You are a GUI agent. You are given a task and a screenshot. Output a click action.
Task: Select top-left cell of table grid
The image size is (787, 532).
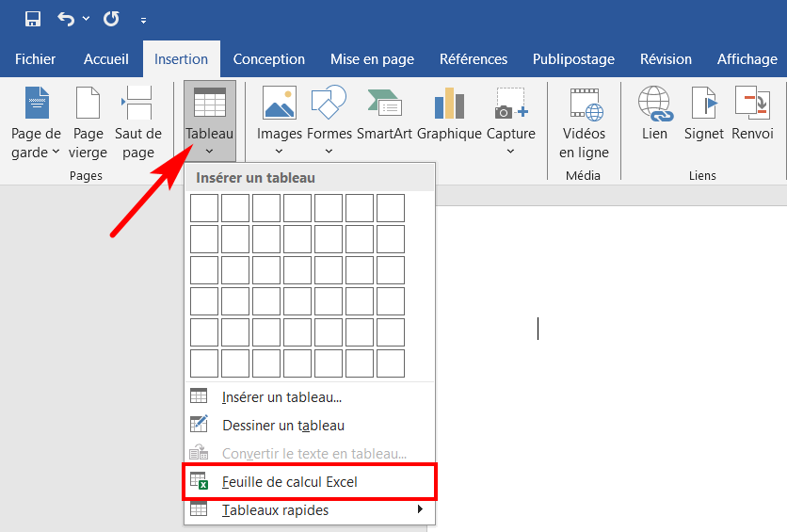click(204, 208)
